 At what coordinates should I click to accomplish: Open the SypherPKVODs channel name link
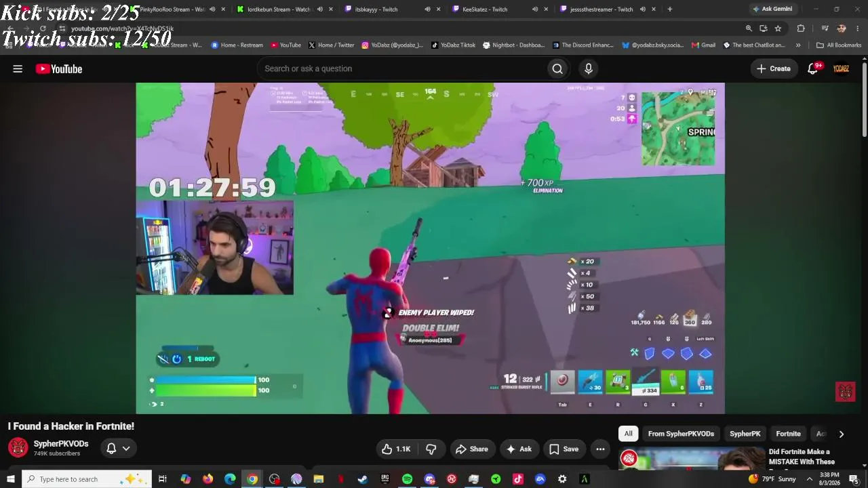tap(61, 444)
